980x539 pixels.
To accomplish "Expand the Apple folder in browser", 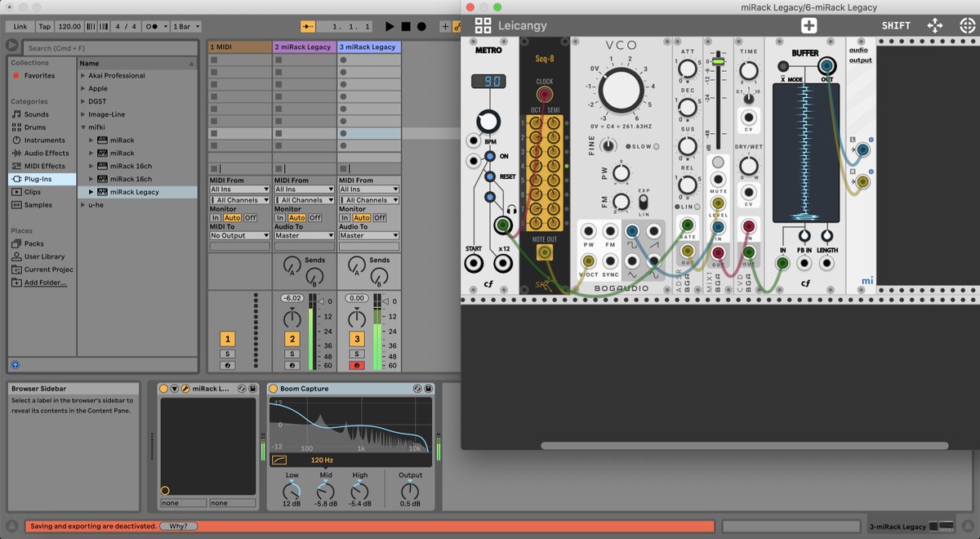I will [x=82, y=88].
